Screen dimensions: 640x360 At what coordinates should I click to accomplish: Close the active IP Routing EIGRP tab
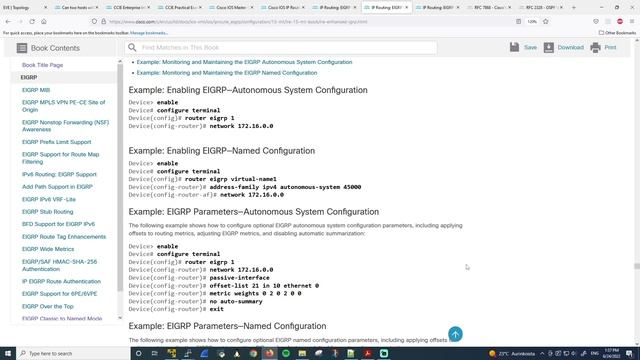click(407, 7)
